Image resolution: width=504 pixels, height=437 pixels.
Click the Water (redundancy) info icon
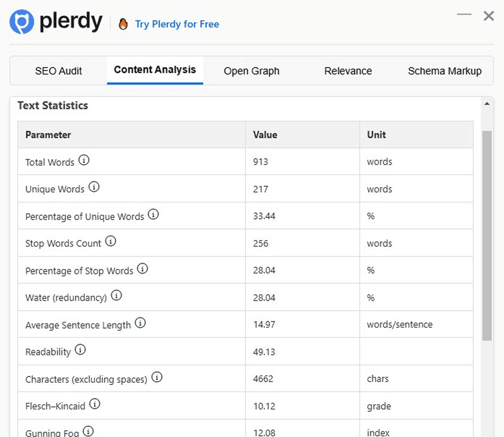pyautogui.click(x=117, y=296)
